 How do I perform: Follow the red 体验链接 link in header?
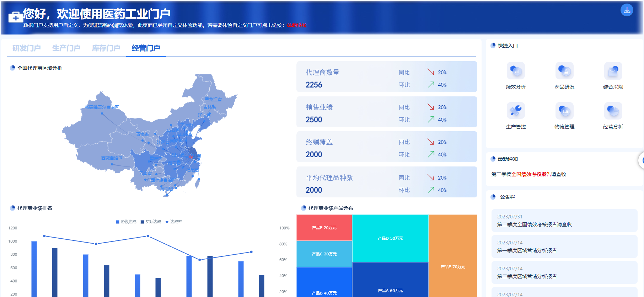297,26
